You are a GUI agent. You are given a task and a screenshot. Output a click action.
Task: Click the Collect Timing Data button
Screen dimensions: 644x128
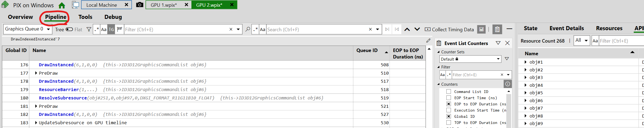pyautogui.click(x=449, y=29)
